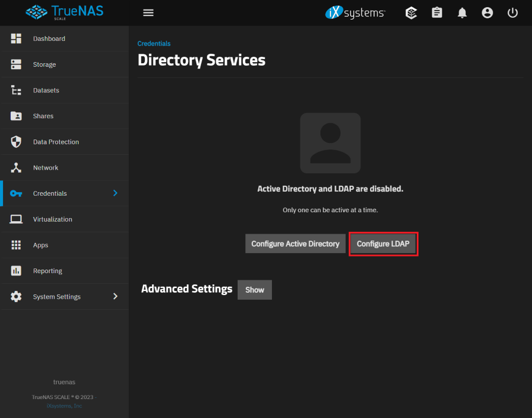Image resolution: width=532 pixels, height=418 pixels.
Task: Open Storage in the sidebar
Action: (x=44, y=64)
